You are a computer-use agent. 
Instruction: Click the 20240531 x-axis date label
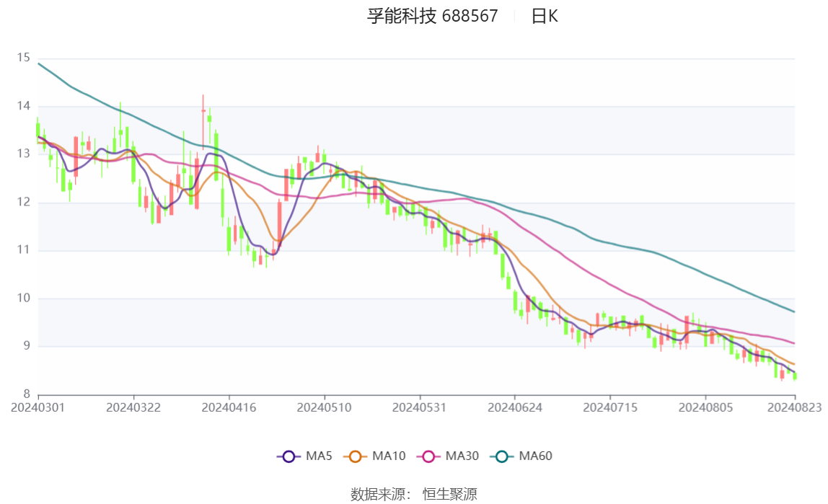click(x=419, y=408)
